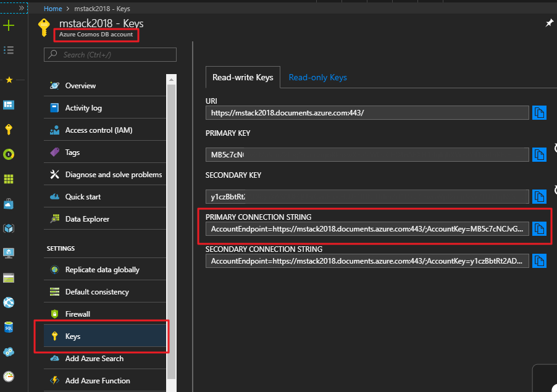Click the resource menu Search box
This screenshot has width=557, height=392.
tap(110, 55)
